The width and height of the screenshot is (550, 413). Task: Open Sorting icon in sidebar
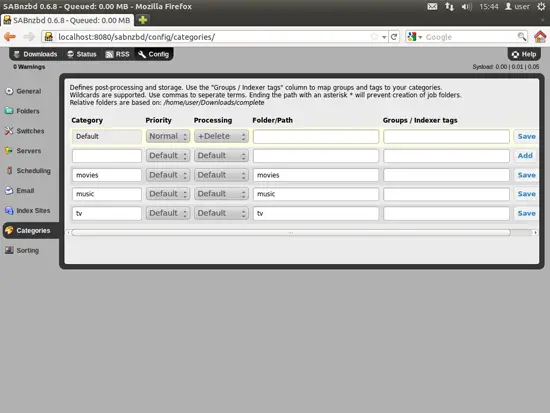(x=9, y=250)
